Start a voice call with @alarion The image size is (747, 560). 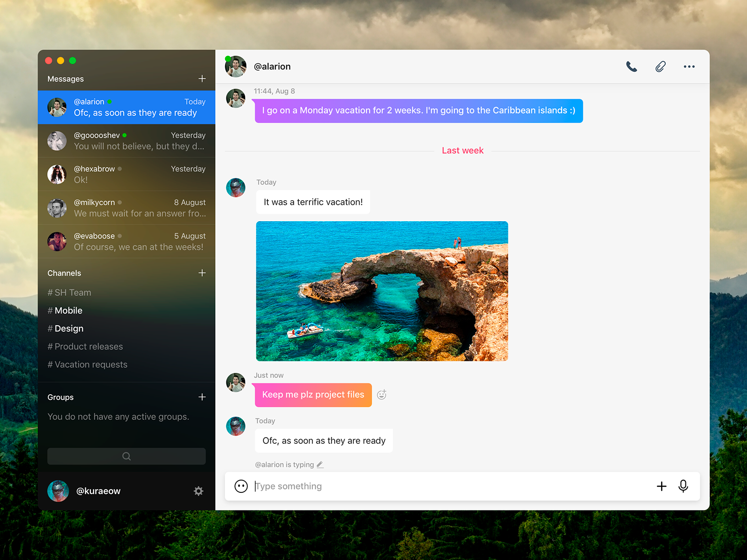tap(632, 67)
